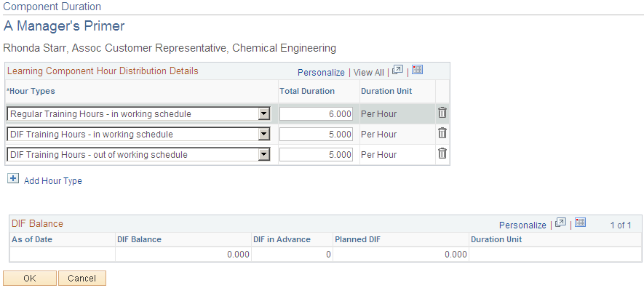This screenshot has height=288, width=644.
Task: Click Duration Unit header in Hour Distribution grid
Action: [386, 91]
